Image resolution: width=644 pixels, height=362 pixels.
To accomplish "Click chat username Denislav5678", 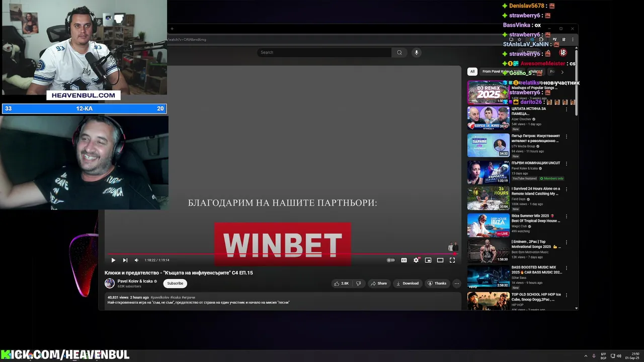I will point(526,6).
